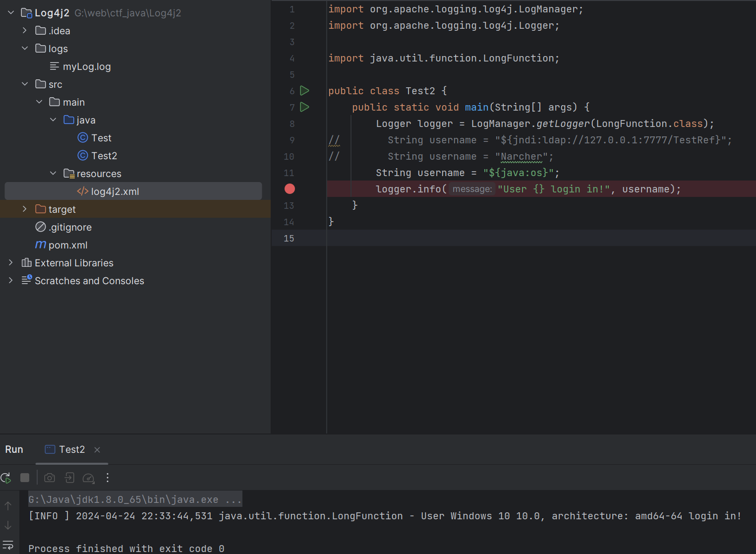Image resolution: width=756 pixels, height=554 pixels.
Task: Run main method from gutter arrow
Action: coord(305,107)
